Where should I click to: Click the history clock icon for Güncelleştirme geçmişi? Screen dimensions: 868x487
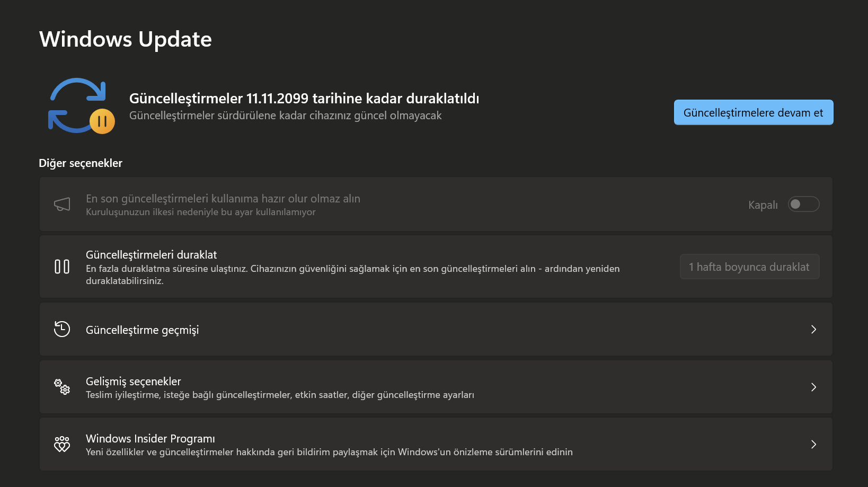click(x=62, y=329)
